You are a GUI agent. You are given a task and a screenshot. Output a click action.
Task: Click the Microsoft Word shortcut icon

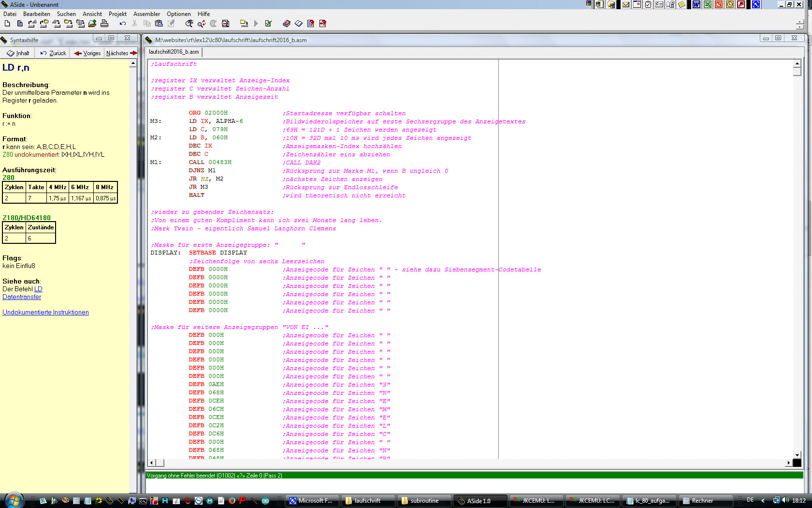(696, 4)
